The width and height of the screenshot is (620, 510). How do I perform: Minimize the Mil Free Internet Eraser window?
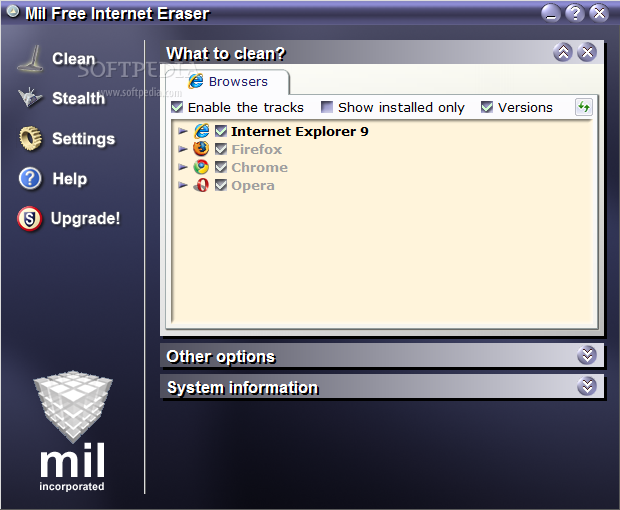551,13
